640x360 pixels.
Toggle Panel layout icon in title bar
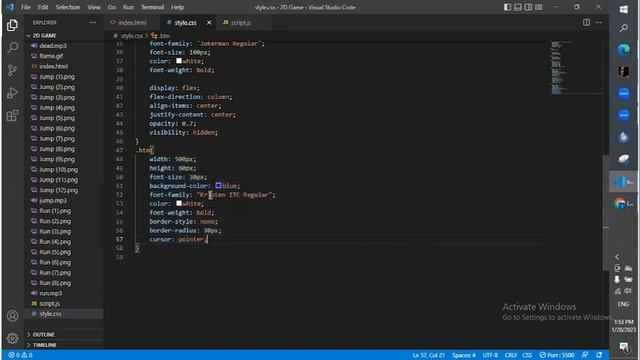(x=518, y=7)
